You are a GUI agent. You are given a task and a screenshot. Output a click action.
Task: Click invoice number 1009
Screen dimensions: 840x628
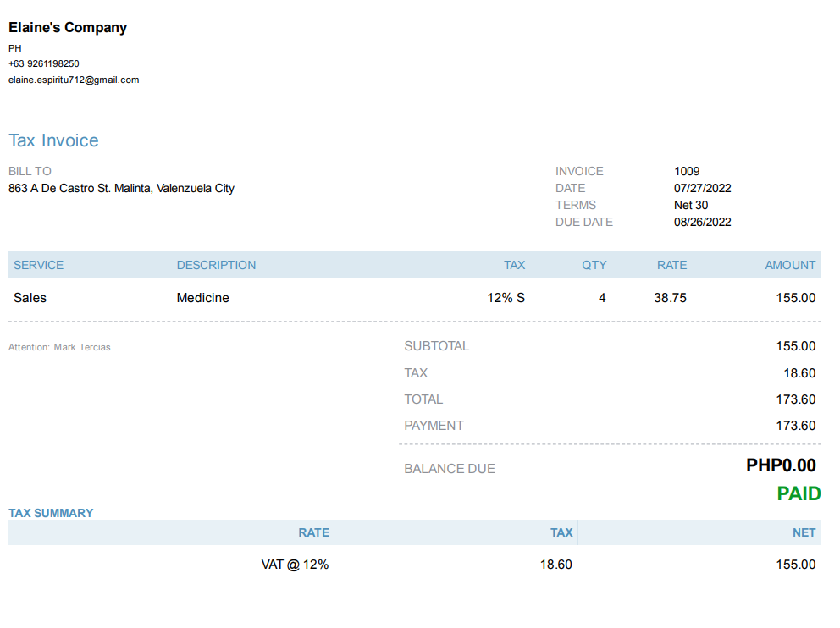[687, 171]
